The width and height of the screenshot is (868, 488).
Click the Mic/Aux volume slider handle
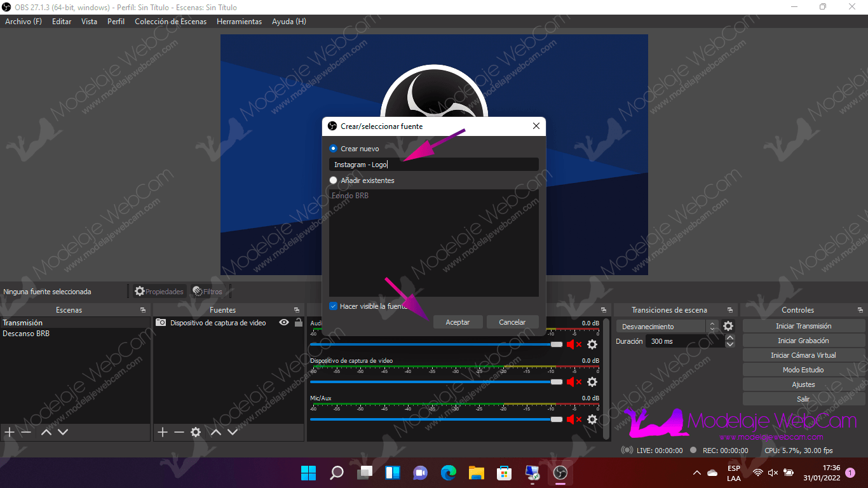pos(557,419)
